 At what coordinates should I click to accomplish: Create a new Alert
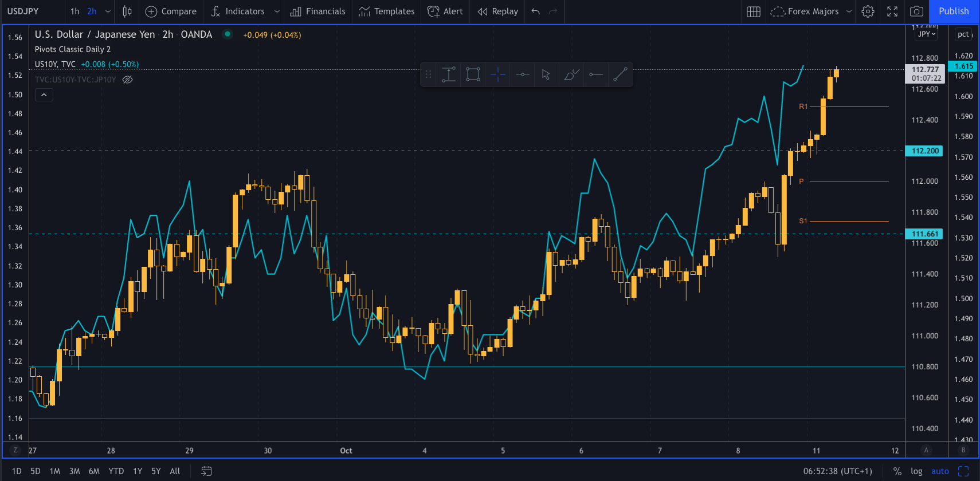[445, 11]
